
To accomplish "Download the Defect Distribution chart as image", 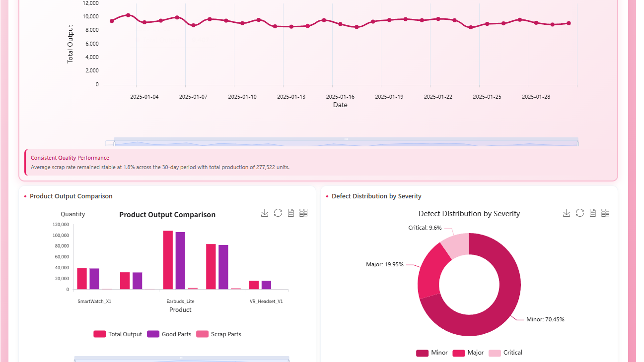I will point(567,213).
